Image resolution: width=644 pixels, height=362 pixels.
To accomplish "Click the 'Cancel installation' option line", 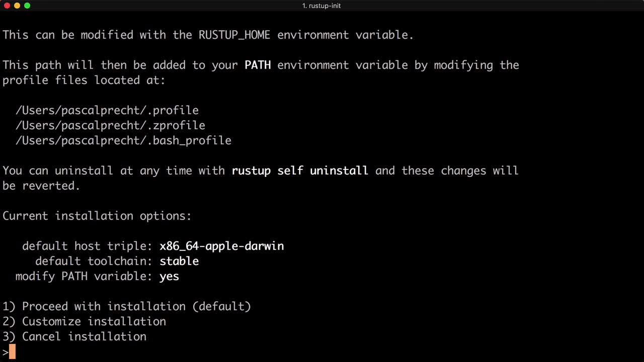I will tap(74, 336).
